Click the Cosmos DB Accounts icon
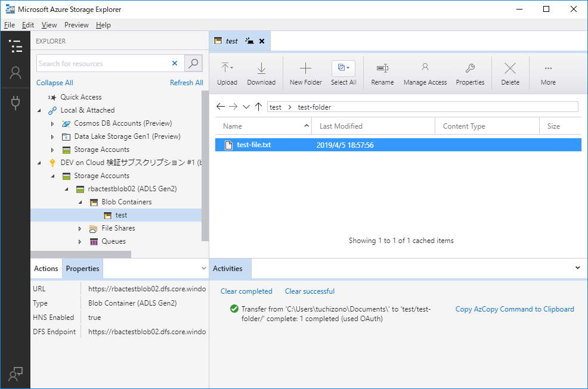The width and height of the screenshot is (588, 389). 66,124
